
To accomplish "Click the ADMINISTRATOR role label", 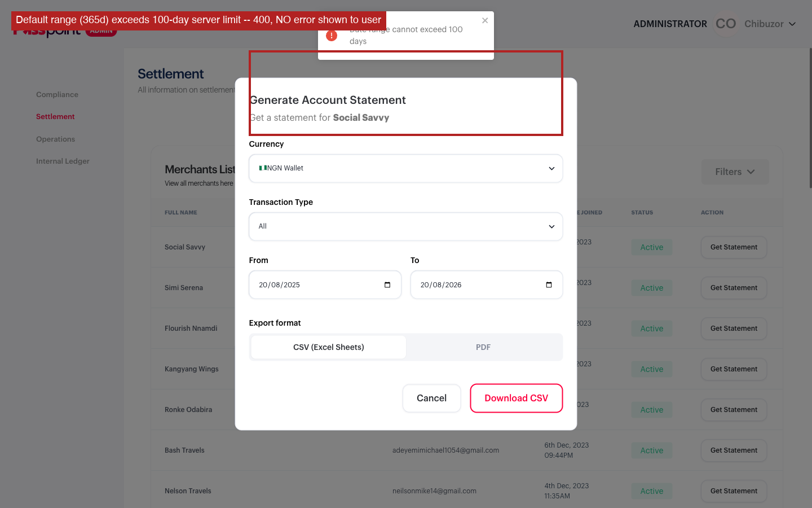I will tap(670, 24).
